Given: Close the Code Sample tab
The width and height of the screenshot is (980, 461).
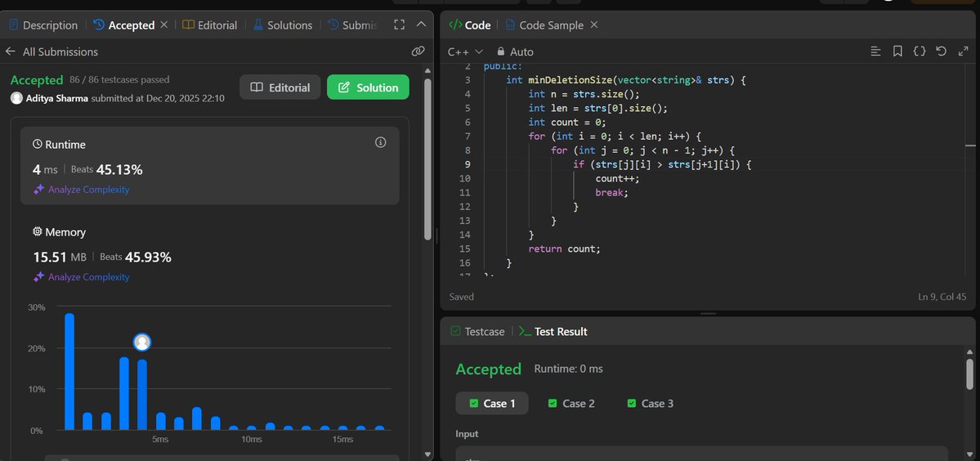Looking at the screenshot, I should pyautogui.click(x=594, y=25).
